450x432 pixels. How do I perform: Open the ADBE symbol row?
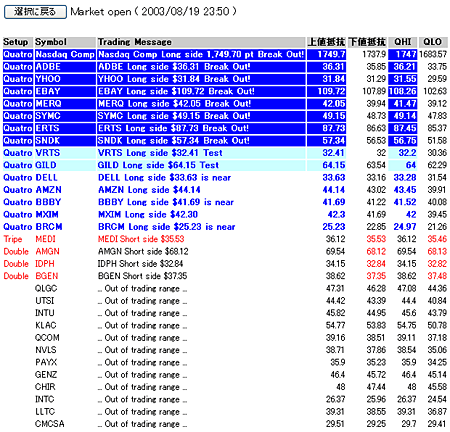coord(65,67)
